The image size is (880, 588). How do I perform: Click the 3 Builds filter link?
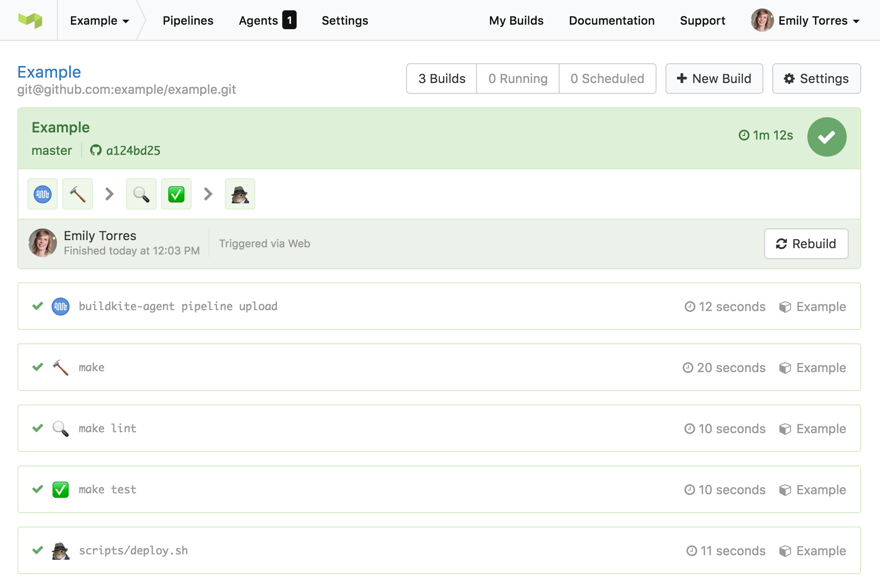442,78
